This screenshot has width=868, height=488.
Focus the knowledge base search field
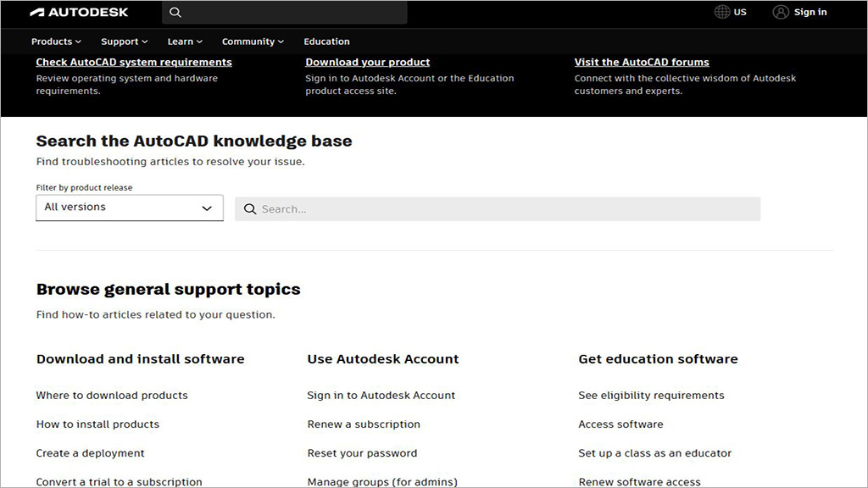click(509, 209)
